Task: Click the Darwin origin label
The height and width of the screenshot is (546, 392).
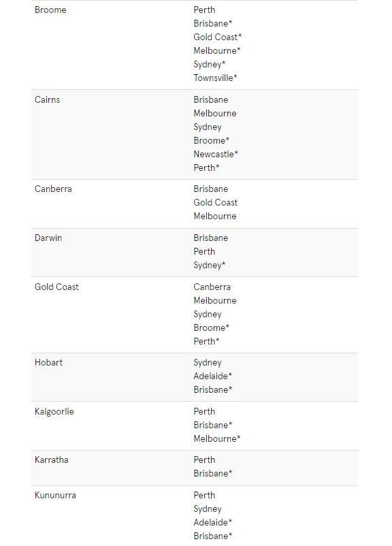Action: 48,238
